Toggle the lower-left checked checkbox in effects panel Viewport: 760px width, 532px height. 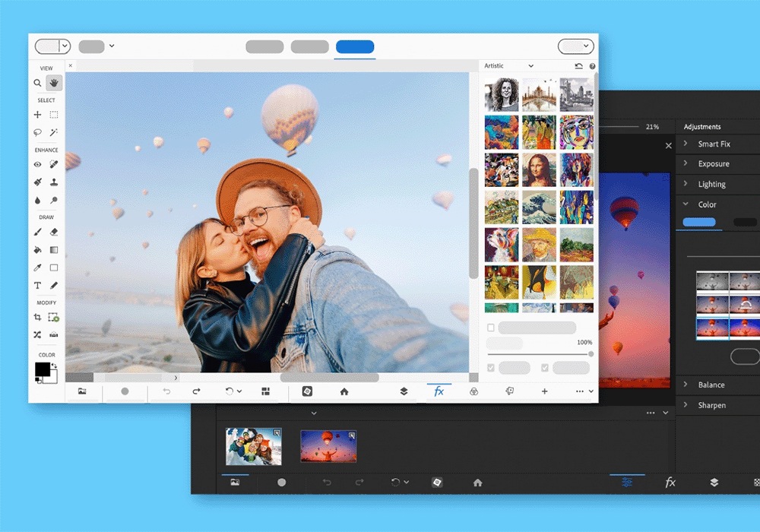491,368
